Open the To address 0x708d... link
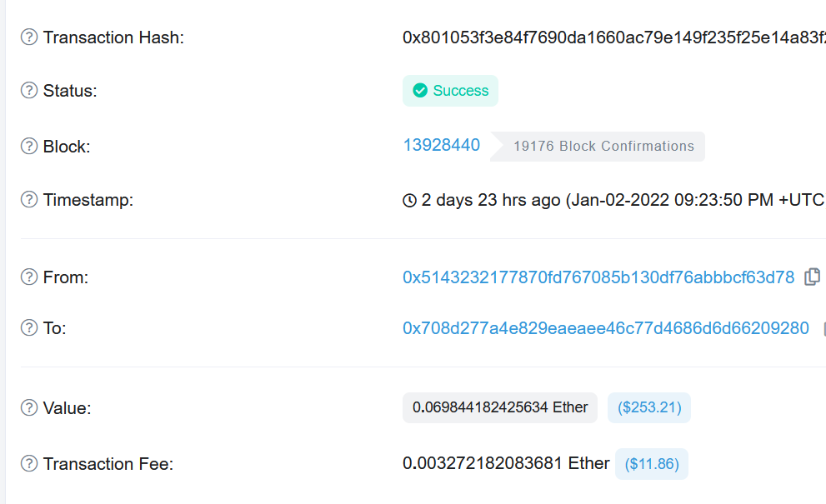 [x=606, y=328]
